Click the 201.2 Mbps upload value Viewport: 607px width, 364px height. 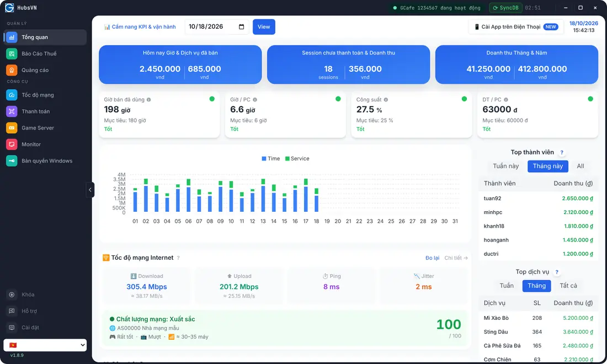click(239, 287)
